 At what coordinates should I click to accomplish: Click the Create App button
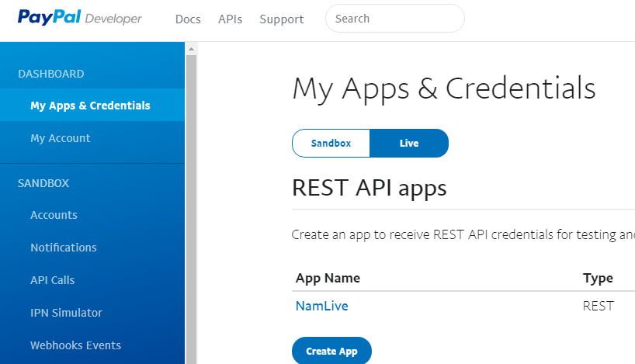pyautogui.click(x=331, y=351)
